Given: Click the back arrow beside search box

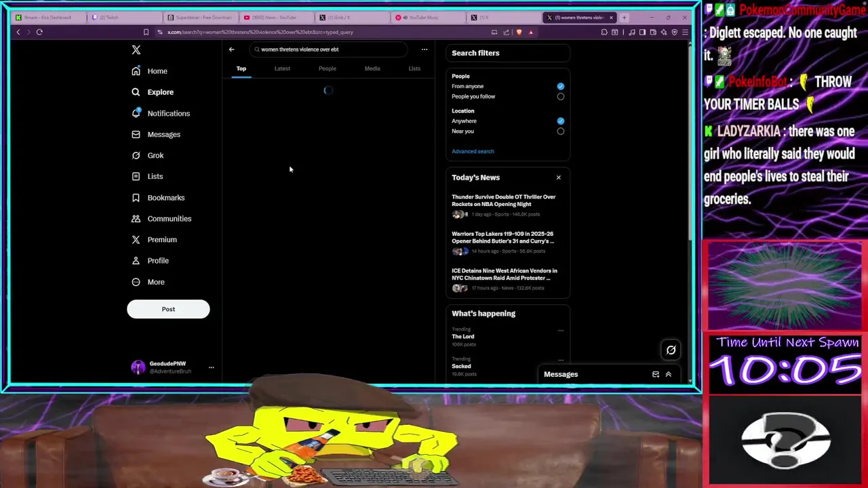Looking at the screenshot, I should point(231,49).
